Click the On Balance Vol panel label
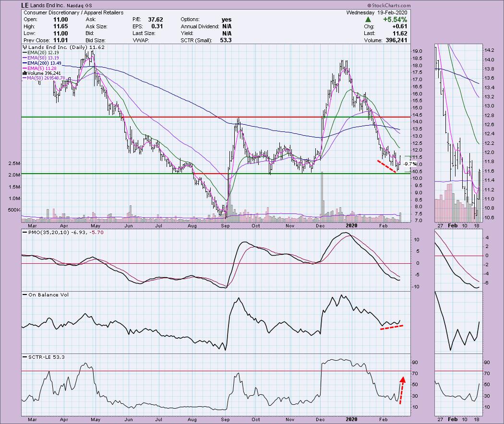504x424 pixels. point(46,294)
